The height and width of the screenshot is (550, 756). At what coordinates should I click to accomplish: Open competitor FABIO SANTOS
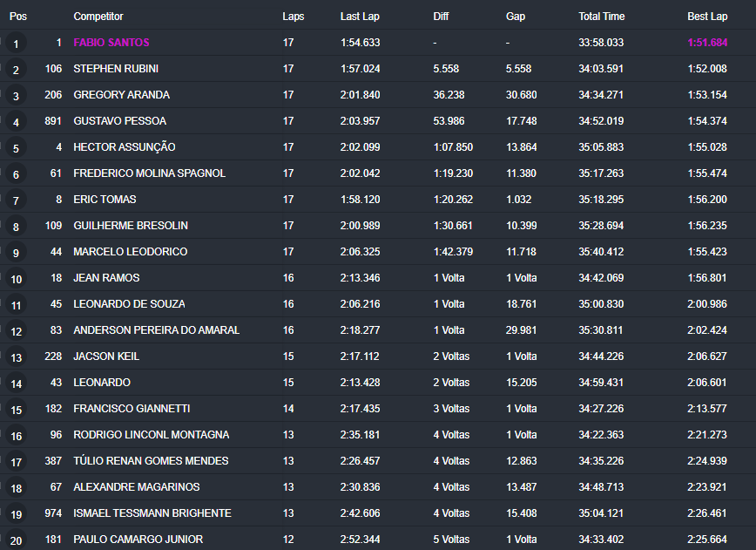point(111,43)
